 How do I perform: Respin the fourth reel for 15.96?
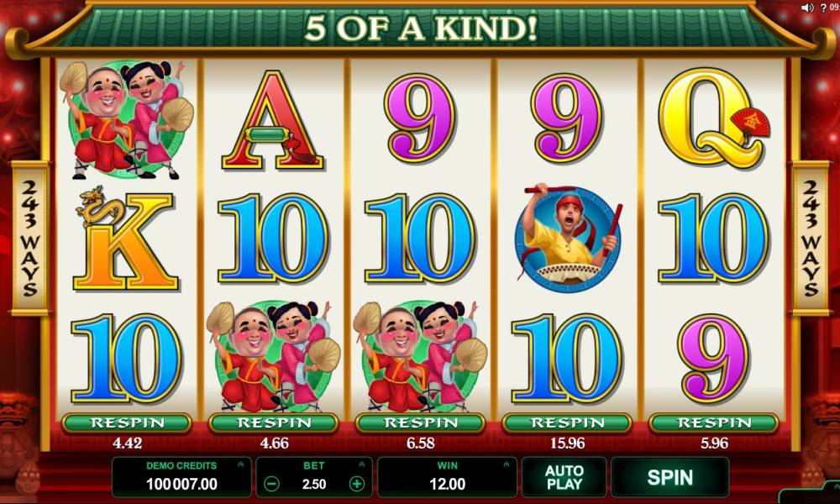pyautogui.click(x=567, y=423)
